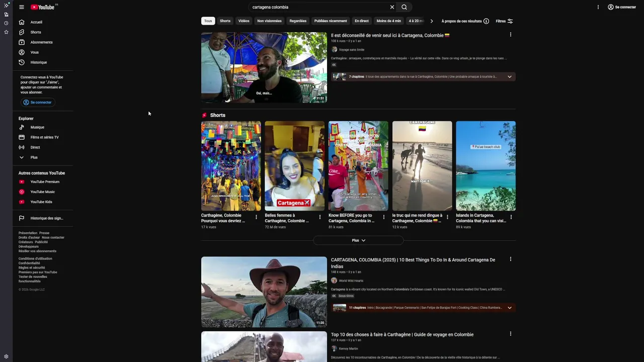
Task: Expand more Shorts with Plus button
Action: [x=358, y=240]
